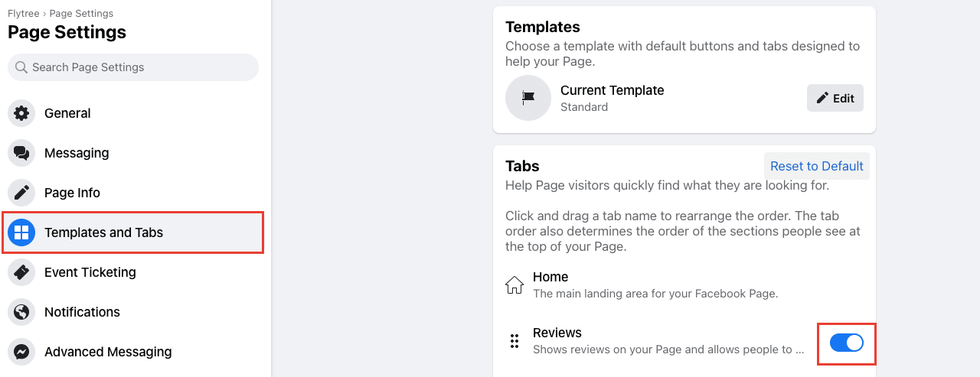Click the search magnifier icon
This screenshot has height=377, width=980.
pos(21,67)
